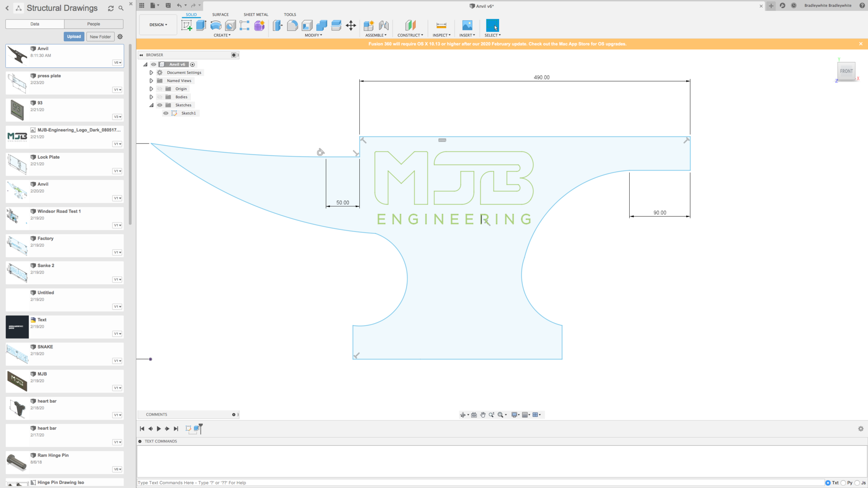Image resolution: width=868 pixels, height=488 pixels.
Task: Expand the Bodies folder in browser
Action: click(151, 97)
